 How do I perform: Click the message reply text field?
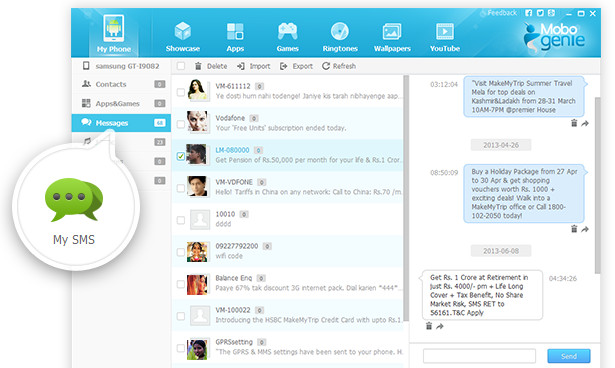tap(479, 356)
